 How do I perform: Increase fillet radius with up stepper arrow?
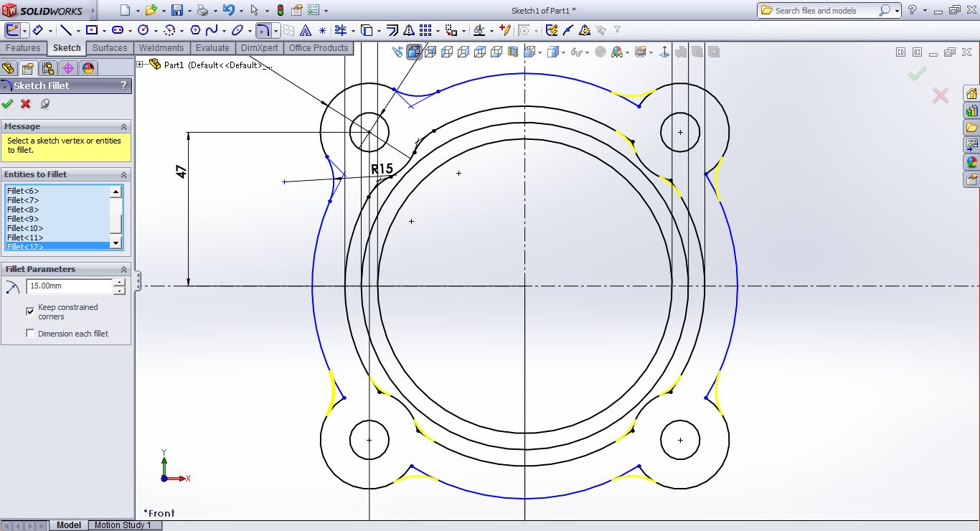(x=119, y=282)
